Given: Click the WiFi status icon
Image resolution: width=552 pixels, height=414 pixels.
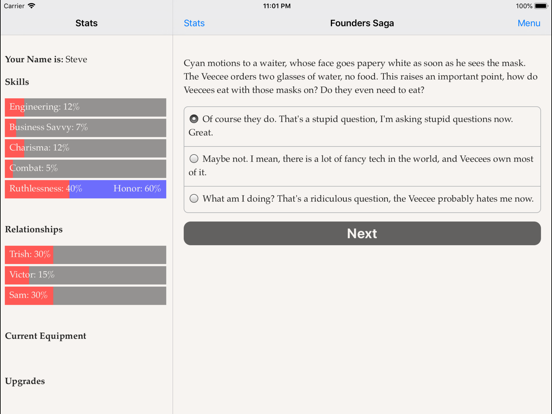Looking at the screenshot, I should click(x=31, y=6).
